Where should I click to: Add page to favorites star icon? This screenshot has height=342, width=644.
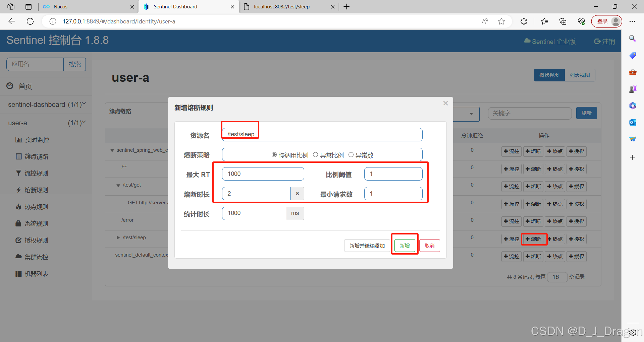[x=501, y=21]
